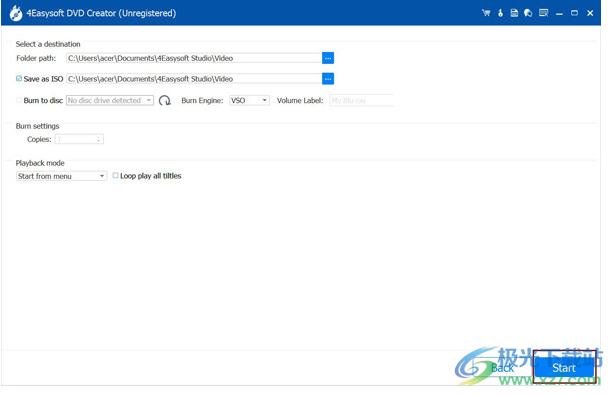Click the 4Easysoft app logo
The height and width of the screenshot is (396, 614).
click(x=16, y=13)
